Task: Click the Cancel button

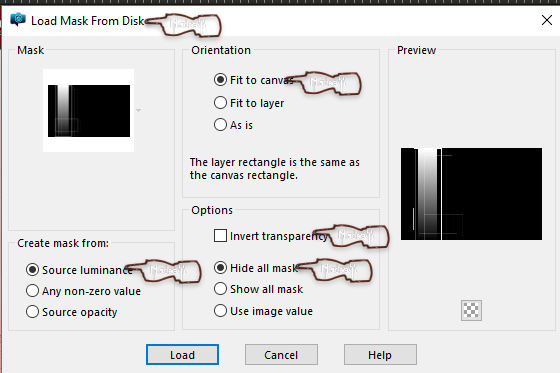Action: [x=281, y=355]
